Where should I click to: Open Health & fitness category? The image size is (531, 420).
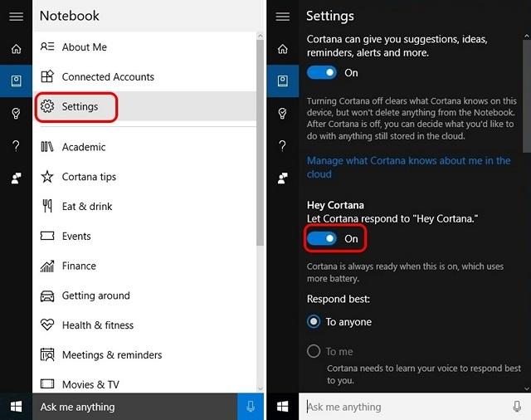point(144,325)
